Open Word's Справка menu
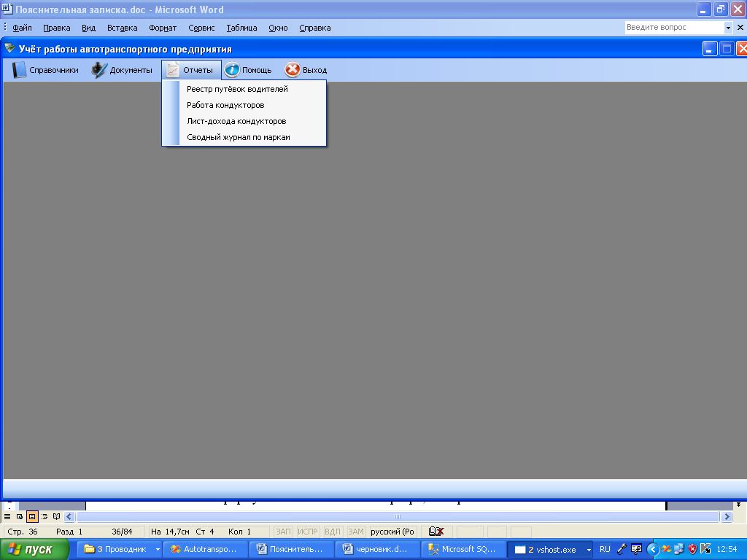The image size is (747, 560). click(315, 28)
